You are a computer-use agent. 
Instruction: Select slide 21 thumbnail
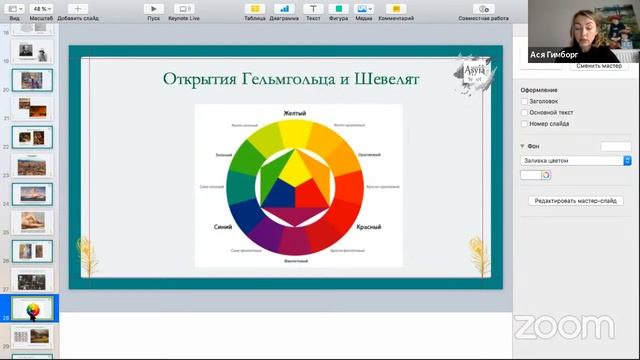(32, 108)
